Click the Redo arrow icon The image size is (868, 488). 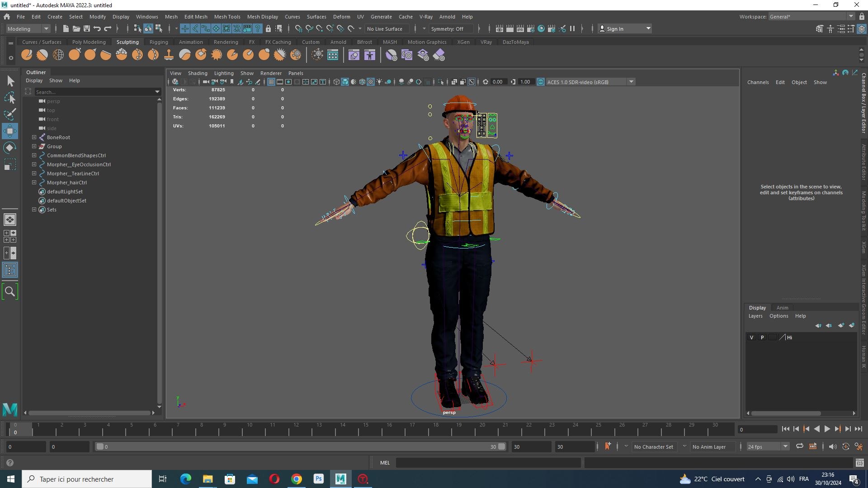click(x=107, y=28)
